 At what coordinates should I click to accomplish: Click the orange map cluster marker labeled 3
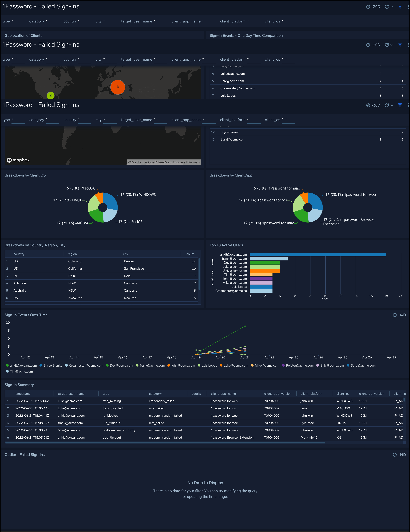click(118, 87)
